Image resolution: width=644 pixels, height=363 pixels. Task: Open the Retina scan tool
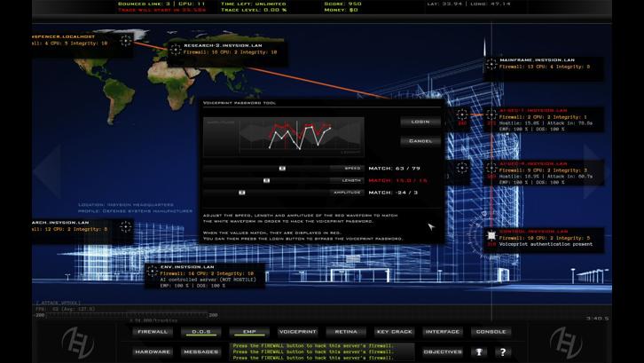click(x=346, y=332)
